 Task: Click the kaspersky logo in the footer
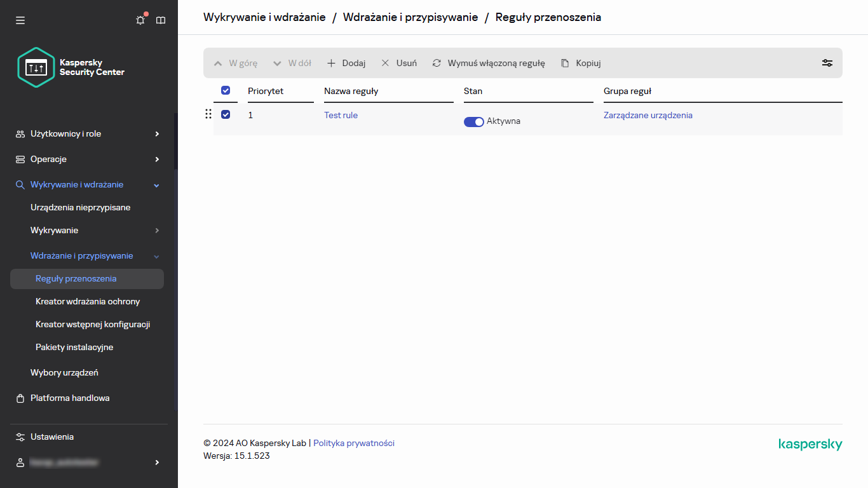(810, 444)
